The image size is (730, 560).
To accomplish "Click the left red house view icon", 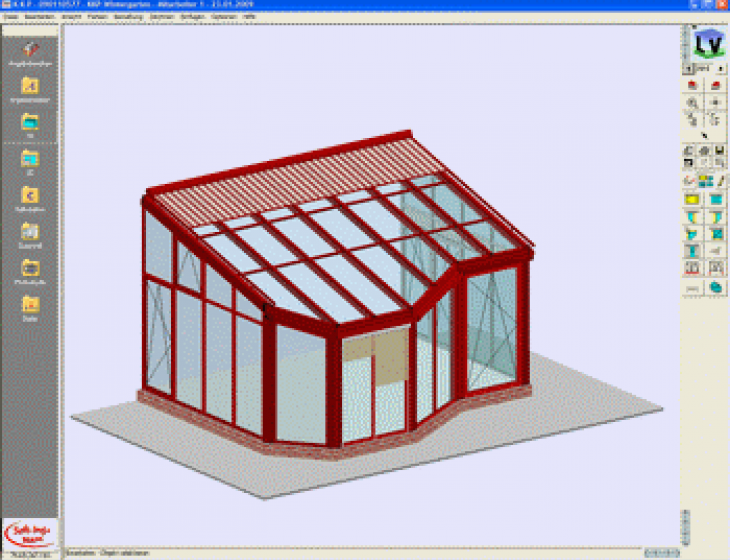I will coord(692,86).
